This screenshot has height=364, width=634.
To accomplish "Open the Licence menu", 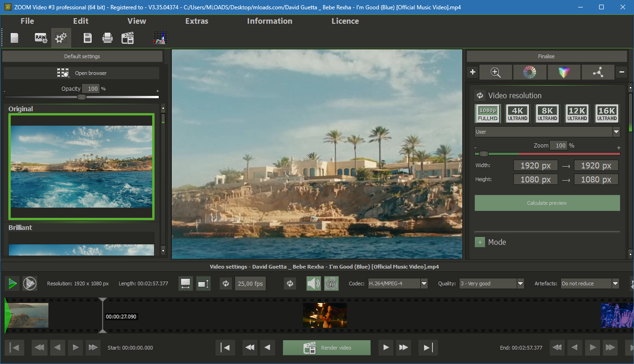I will 345,21.
